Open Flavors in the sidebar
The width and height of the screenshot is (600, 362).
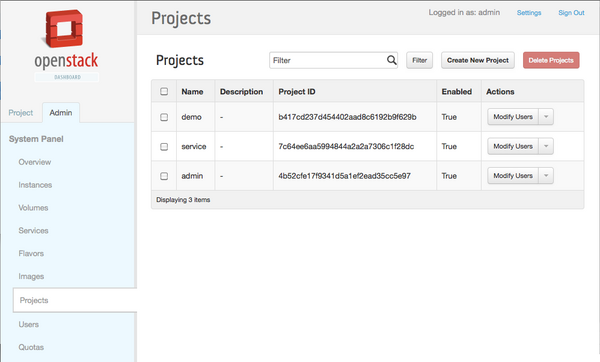pyautogui.click(x=31, y=253)
